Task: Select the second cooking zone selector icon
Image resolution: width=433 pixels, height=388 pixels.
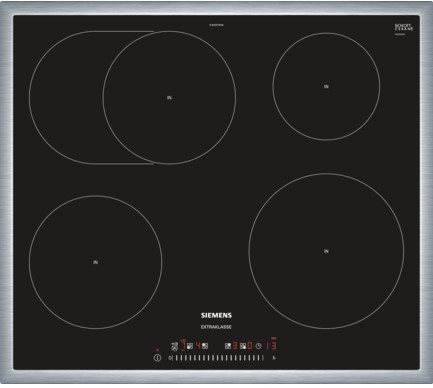Action: 205,346
